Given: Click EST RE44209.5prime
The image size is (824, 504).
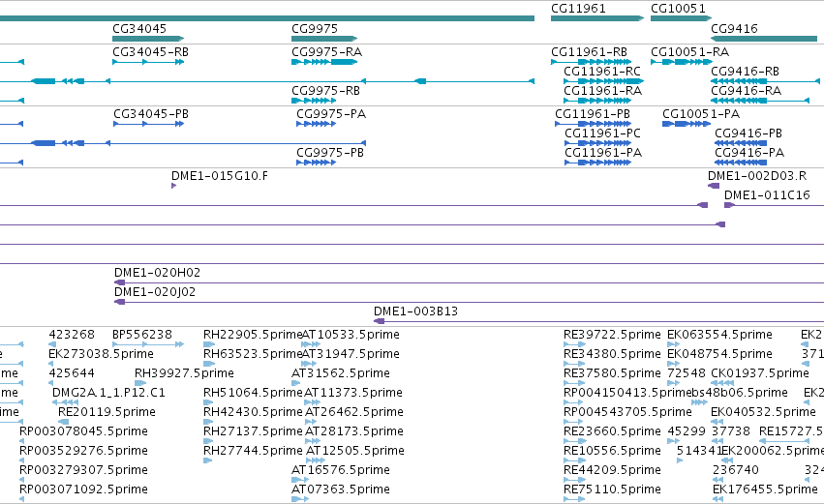Looking at the screenshot, I should click(612, 470).
